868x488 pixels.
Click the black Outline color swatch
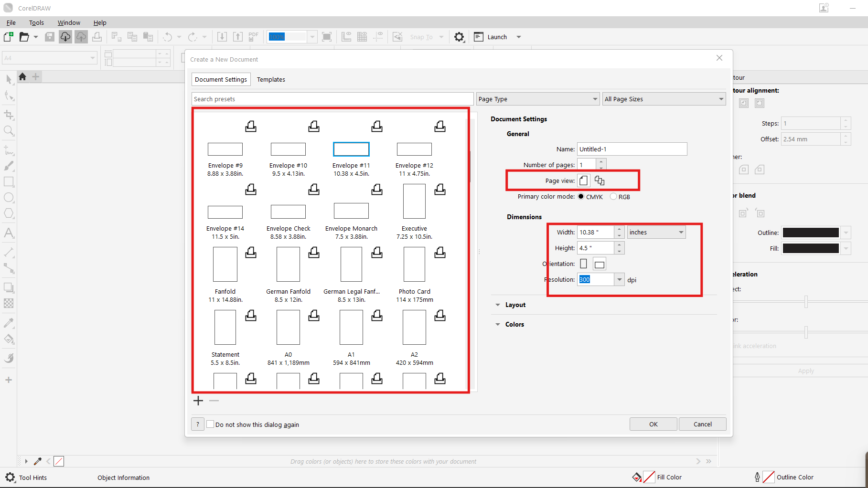811,233
